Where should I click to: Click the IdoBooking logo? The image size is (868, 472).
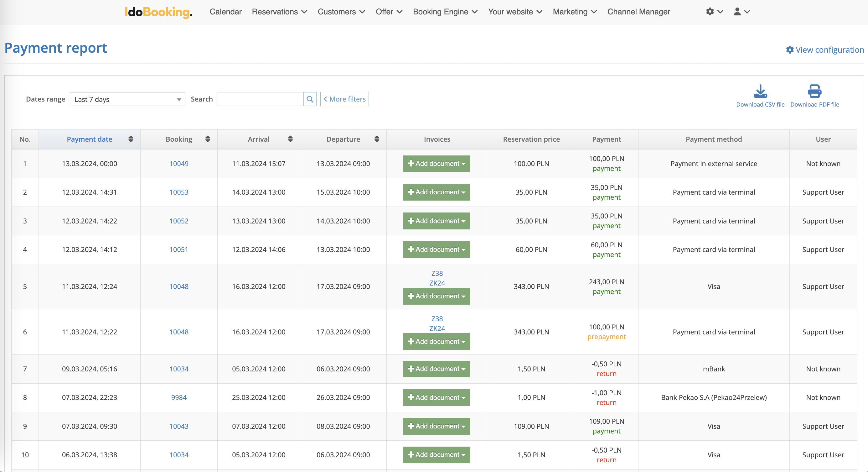(x=158, y=12)
